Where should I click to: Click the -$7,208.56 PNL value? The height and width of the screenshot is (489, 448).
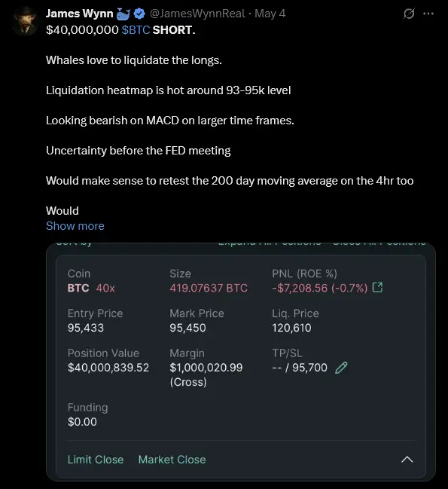click(x=300, y=288)
